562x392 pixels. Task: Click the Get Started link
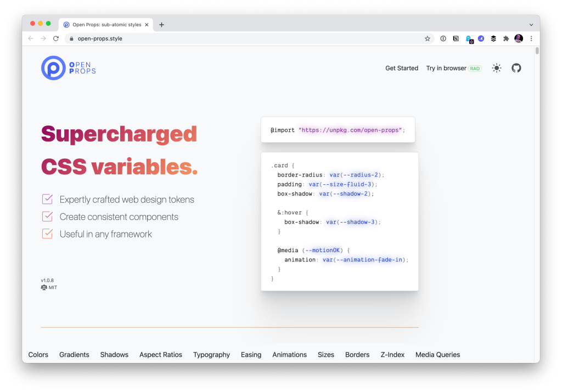[x=402, y=68]
